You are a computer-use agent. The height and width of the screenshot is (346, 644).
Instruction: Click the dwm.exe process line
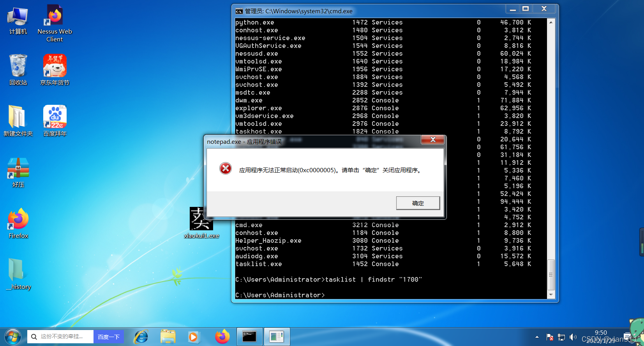(x=383, y=101)
